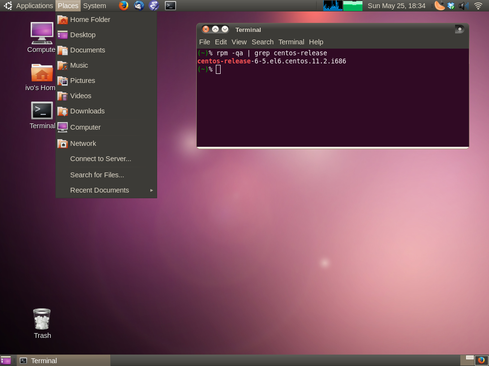
Task: Click the Terminal window title text
Action: click(x=248, y=30)
